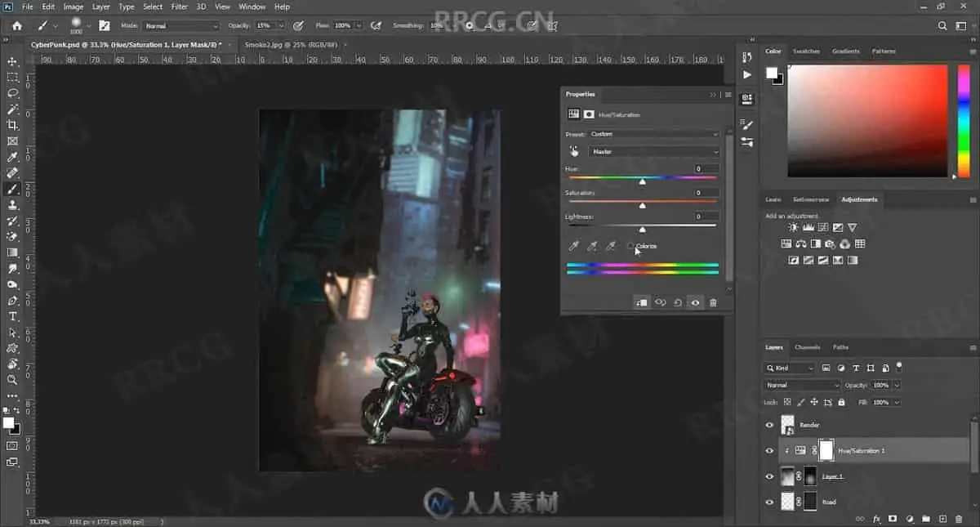Screen dimensions: 980x527
Task: Delete adjustment using Properties trash icon
Action: [x=713, y=302]
